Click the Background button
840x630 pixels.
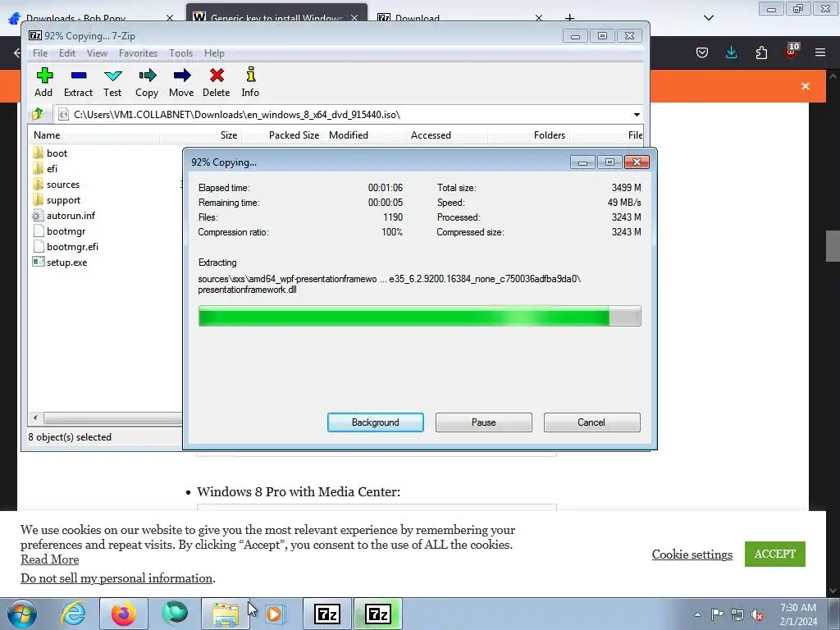click(376, 422)
